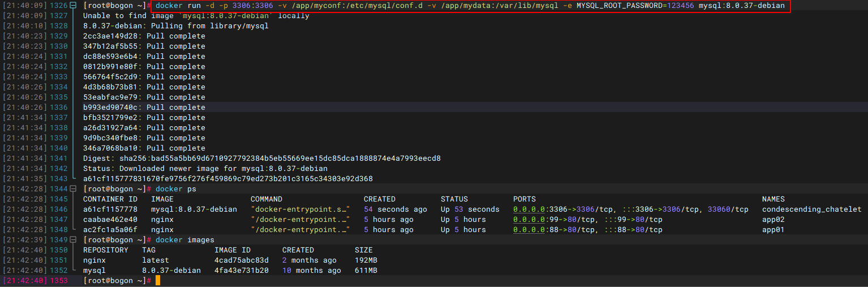The image size is (868, 287).
Task: Click layer ID 346a7068ba10
Action: [110, 148]
